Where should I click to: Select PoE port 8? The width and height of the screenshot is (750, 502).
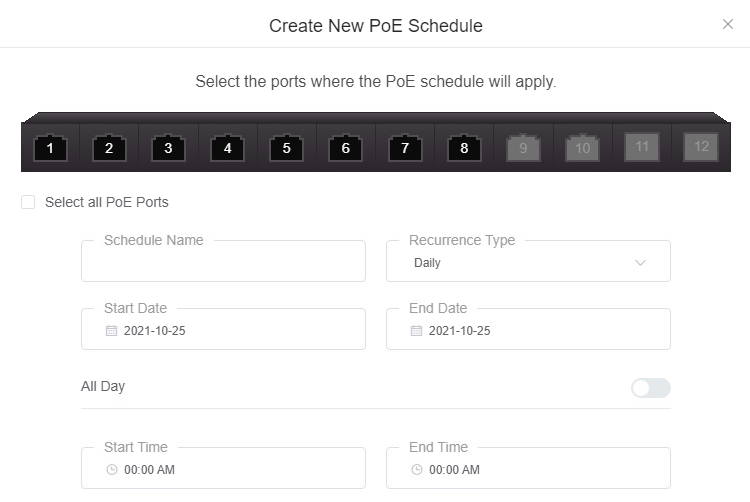(x=464, y=148)
